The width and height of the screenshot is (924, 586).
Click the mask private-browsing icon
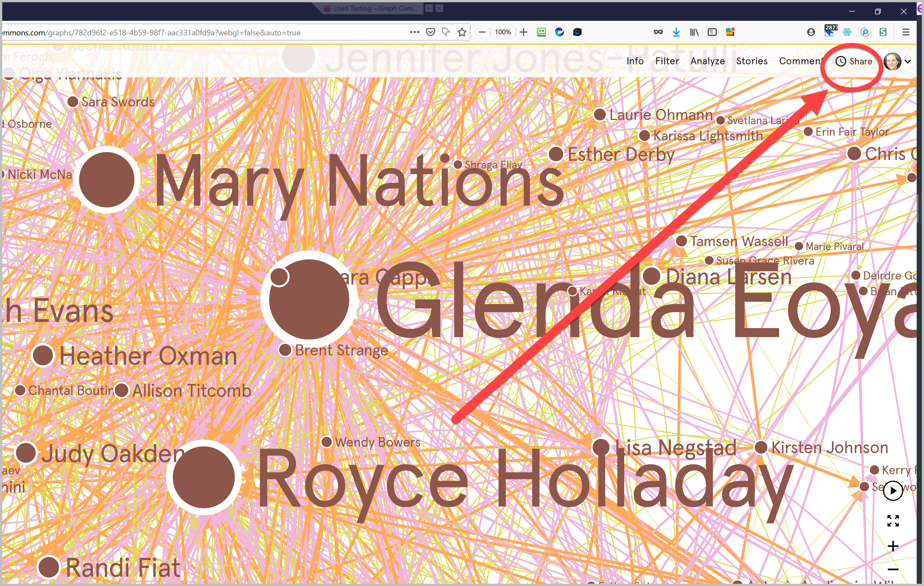pos(658,32)
